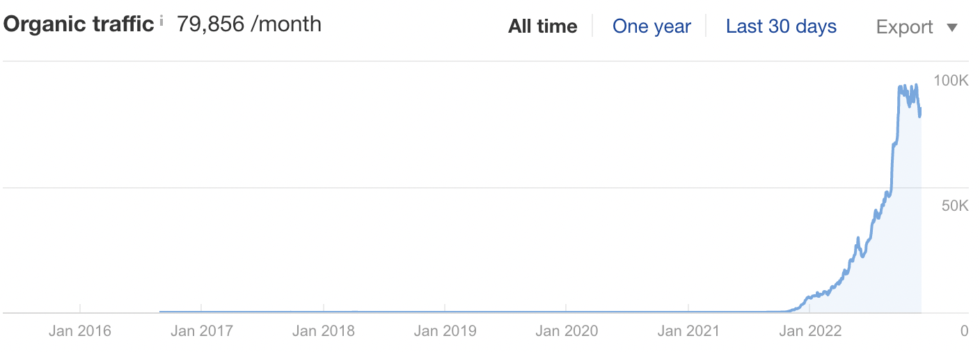Click the final data point ending the line
980x352 pixels.
click(x=921, y=111)
